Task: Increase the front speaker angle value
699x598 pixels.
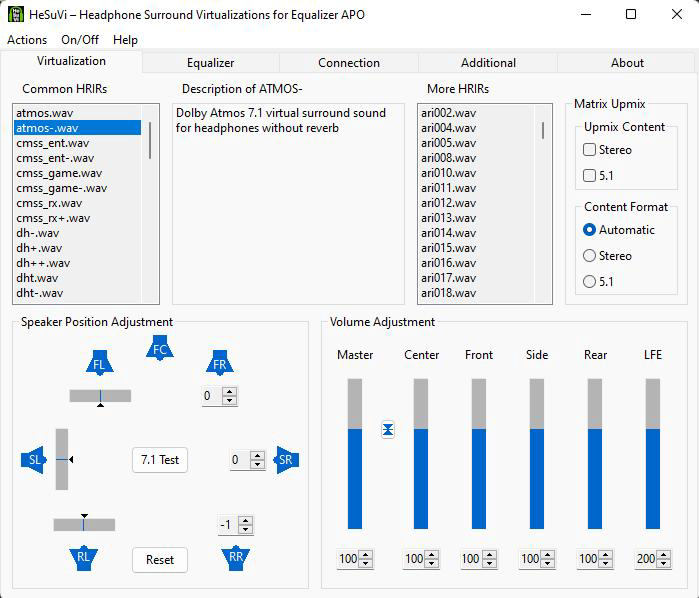Action: tap(230, 392)
